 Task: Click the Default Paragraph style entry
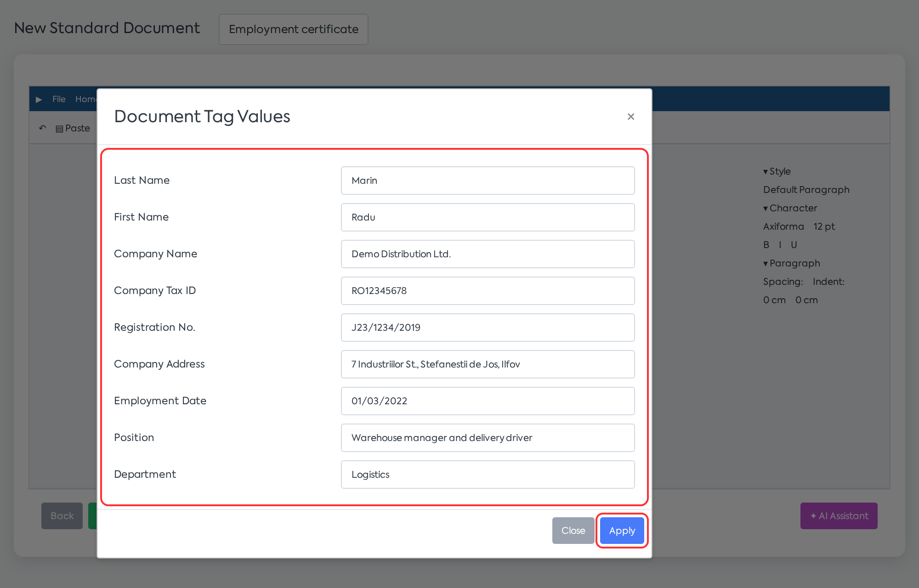[x=806, y=190]
